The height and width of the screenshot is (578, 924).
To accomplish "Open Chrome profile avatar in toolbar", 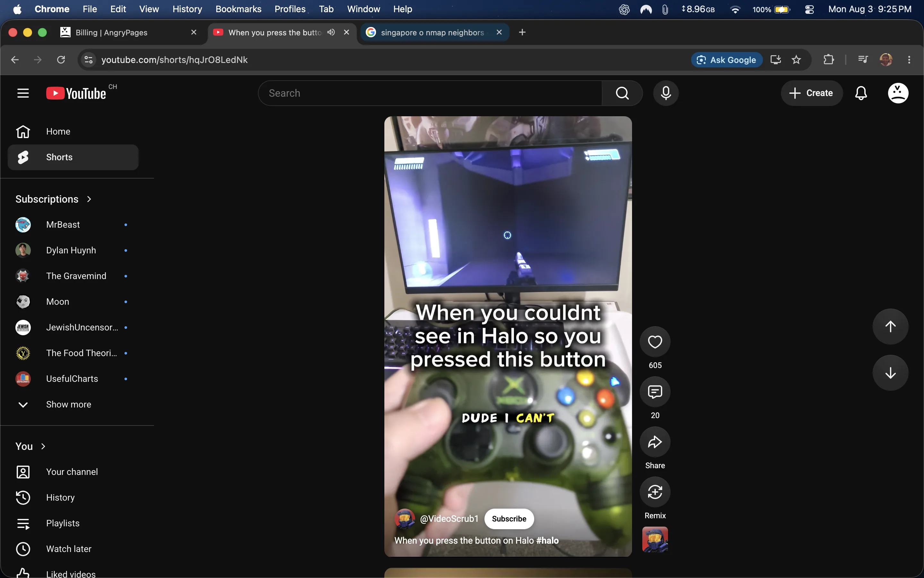I will click(x=886, y=60).
